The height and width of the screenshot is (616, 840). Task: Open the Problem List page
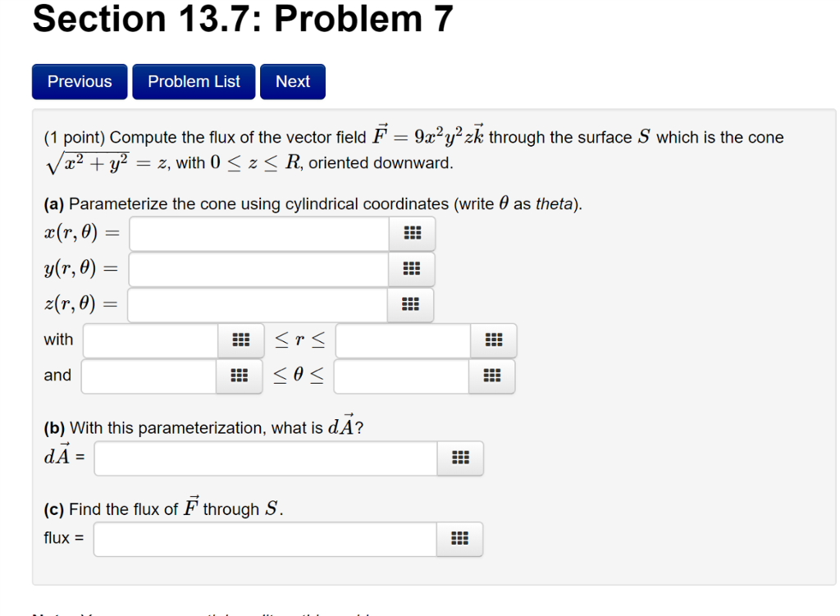(194, 81)
